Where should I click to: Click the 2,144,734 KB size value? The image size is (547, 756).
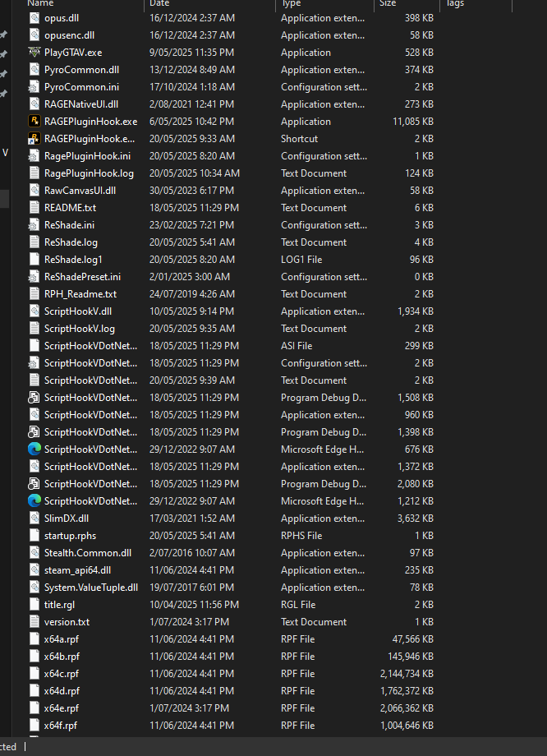pyautogui.click(x=407, y=674)
